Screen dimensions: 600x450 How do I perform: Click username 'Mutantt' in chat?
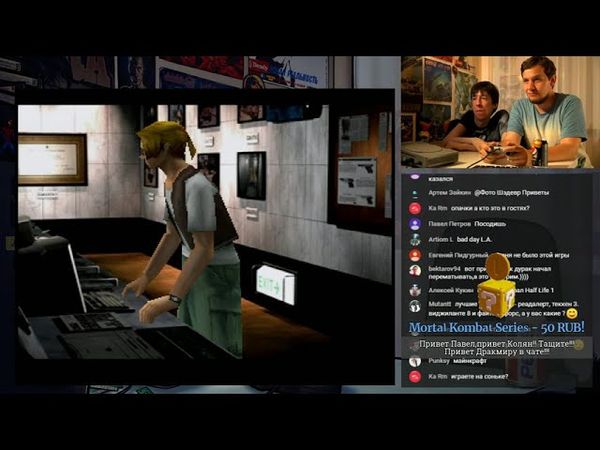click(x=440, y=304)
